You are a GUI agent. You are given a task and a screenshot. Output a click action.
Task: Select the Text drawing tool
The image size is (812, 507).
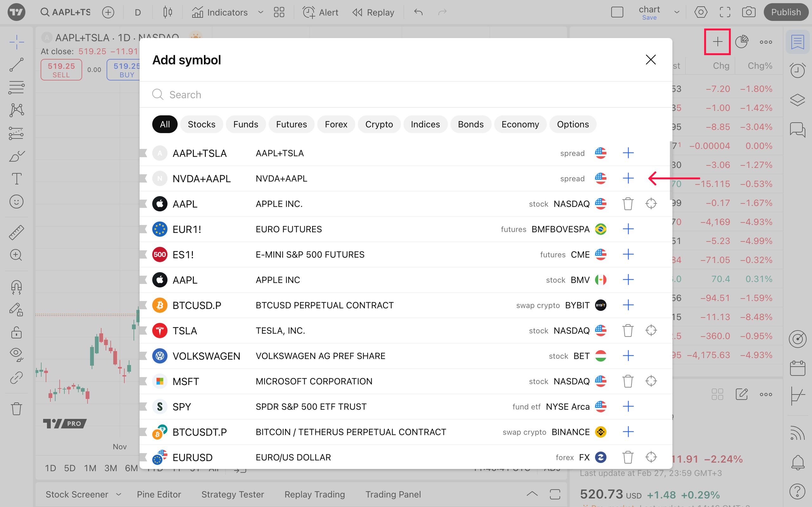16,178
